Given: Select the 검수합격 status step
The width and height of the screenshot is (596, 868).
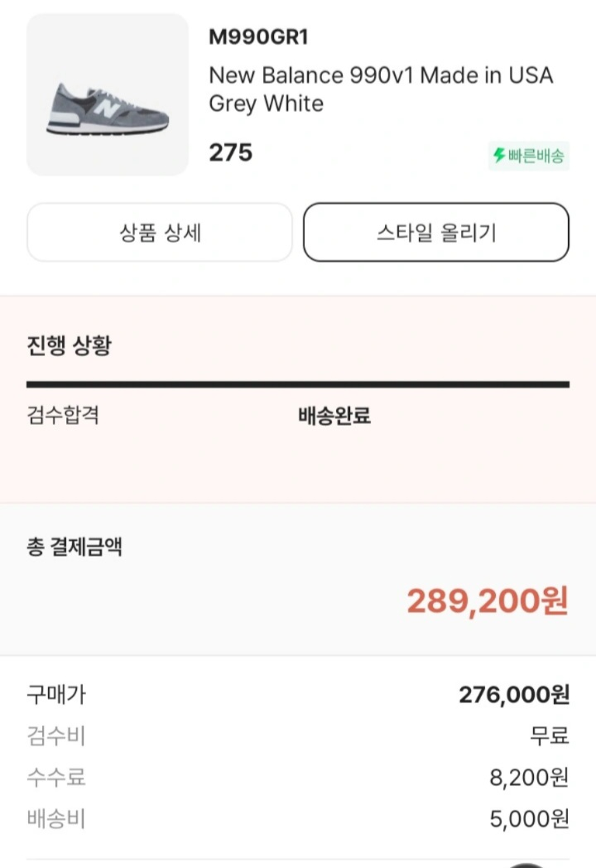Looking at the screenshot, I should tap(63, 415).
